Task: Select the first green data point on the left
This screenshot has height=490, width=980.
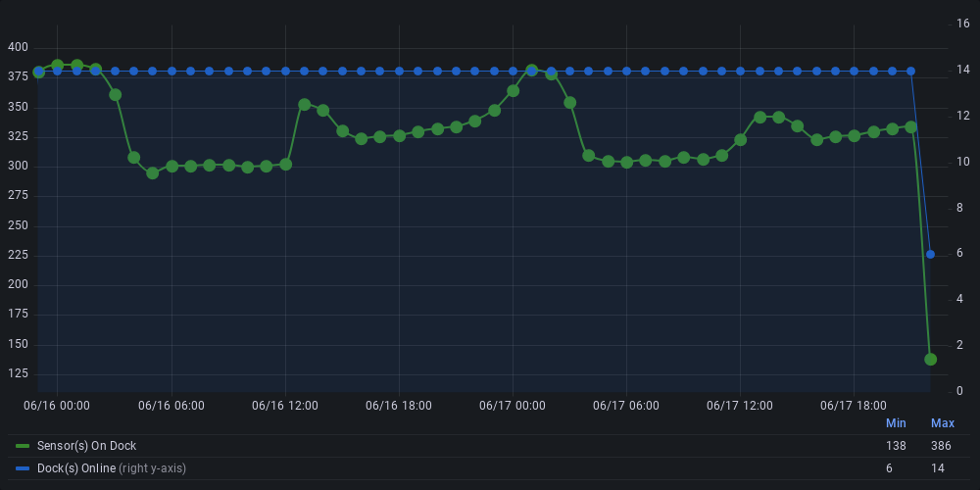Action: (x=38, y=73)
